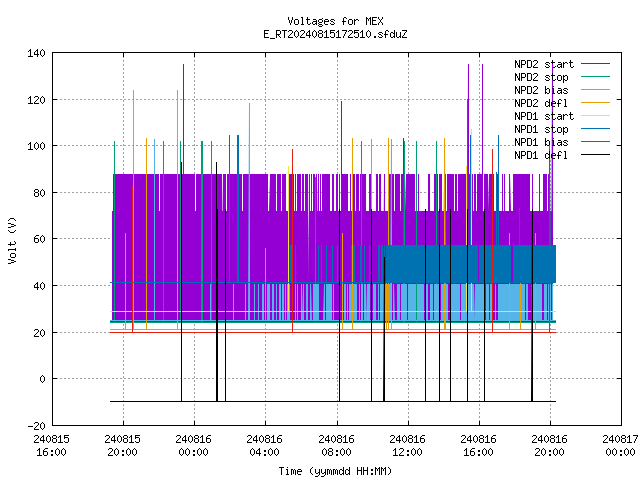Click the 'NPD2 defl' legend label
This screenshot has width=640, height=480.
[x=541, y=103]
